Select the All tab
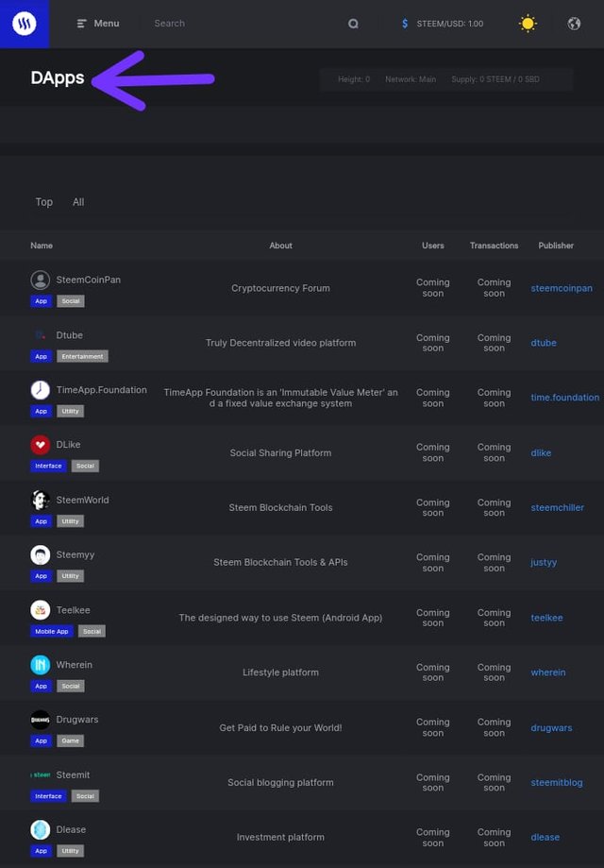Screen dimensions: 604x868 pos(78,202)
